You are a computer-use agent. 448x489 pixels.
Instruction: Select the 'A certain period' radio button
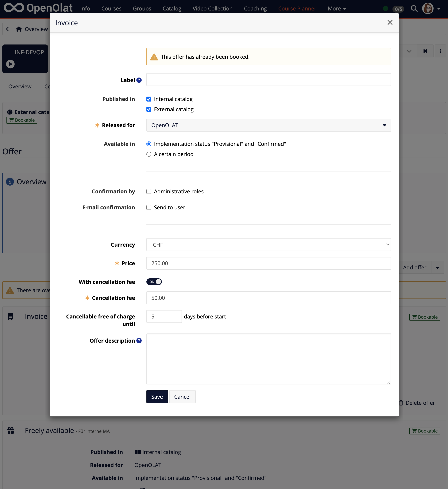[149, 154]
